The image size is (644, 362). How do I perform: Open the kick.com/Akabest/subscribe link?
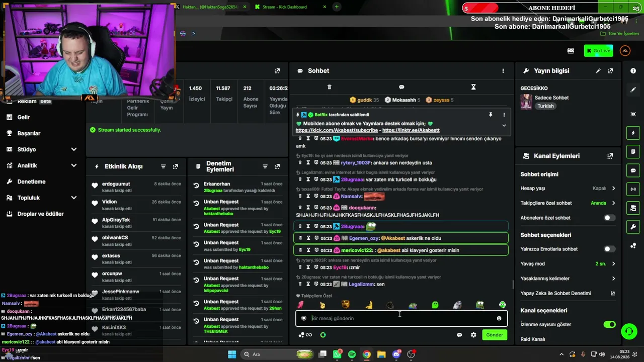click(337, 130)
